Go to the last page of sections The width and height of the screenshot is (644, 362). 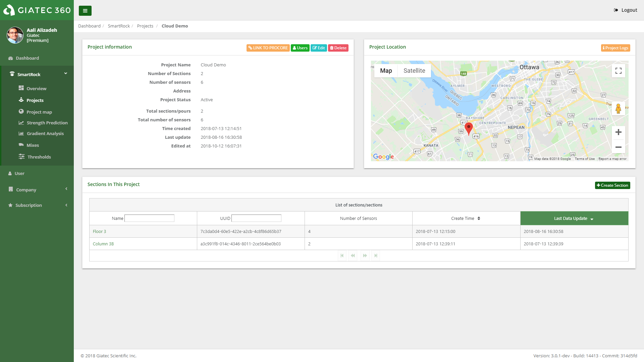[376, 256]
